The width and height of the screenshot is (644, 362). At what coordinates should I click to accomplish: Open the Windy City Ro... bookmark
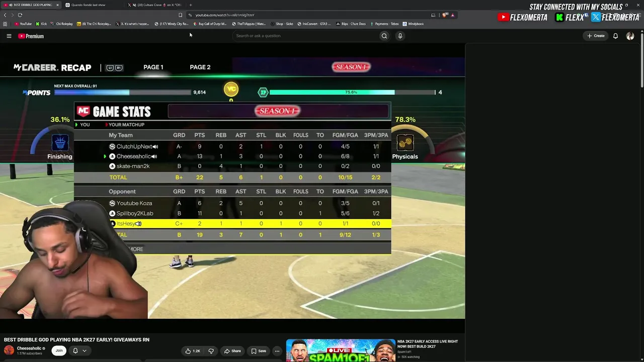click(x=172, y=24)
